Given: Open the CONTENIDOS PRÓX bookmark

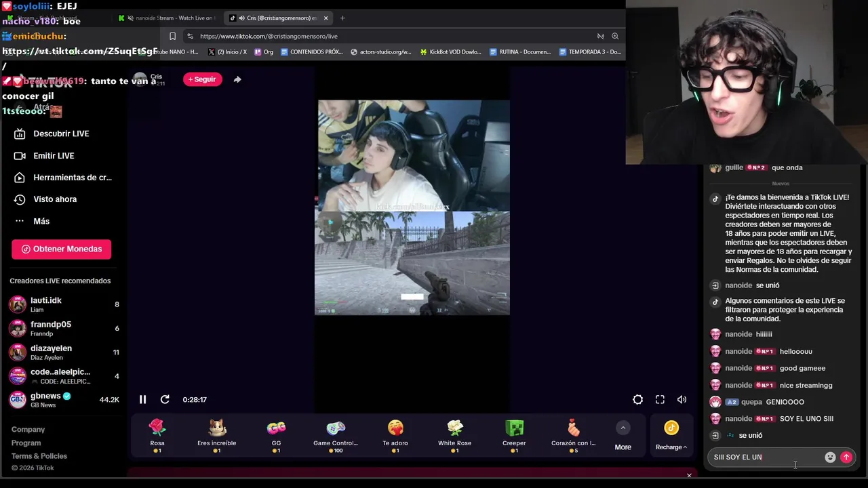Looking at the screenshot, I should (311, 52).
